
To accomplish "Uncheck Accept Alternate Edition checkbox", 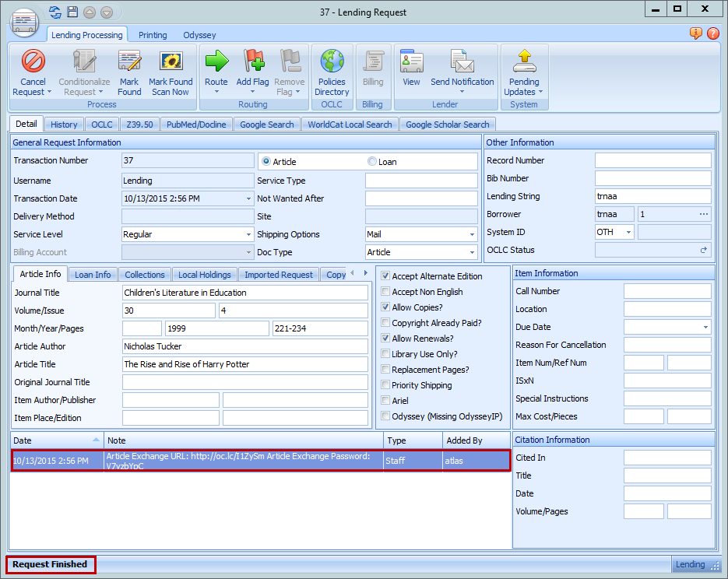I will [385, 276].
